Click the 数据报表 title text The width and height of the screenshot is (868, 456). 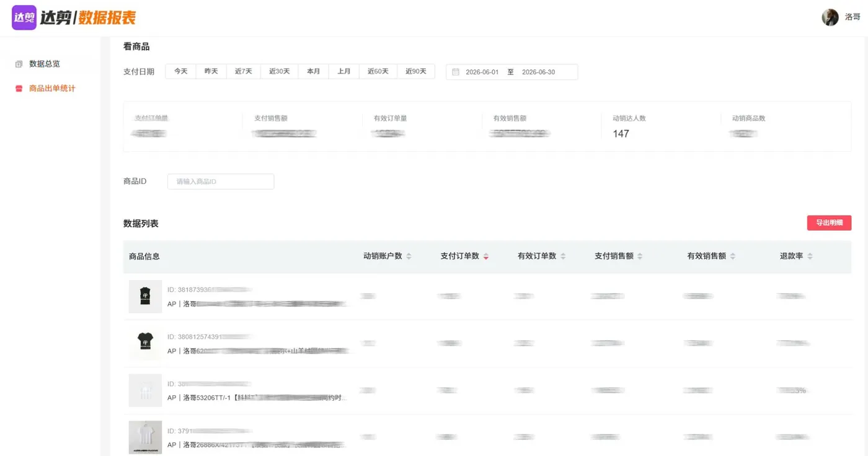tap(107, 18)
